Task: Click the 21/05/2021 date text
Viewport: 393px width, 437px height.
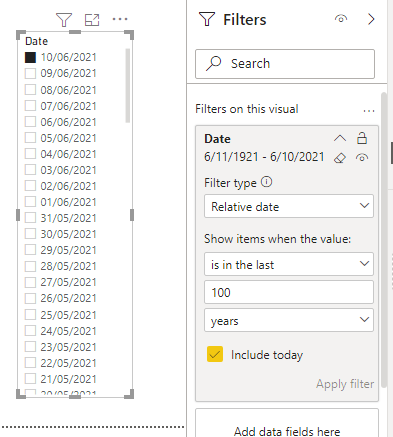Action: 68,379
